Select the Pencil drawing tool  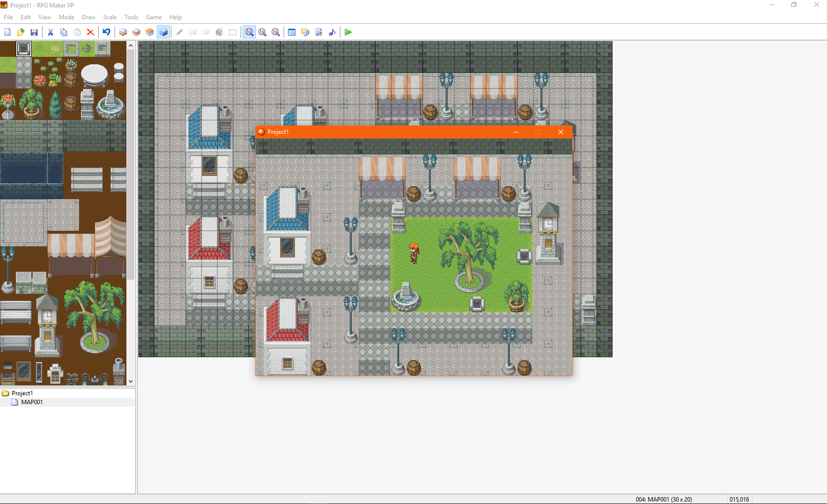[x=179, y=32]
